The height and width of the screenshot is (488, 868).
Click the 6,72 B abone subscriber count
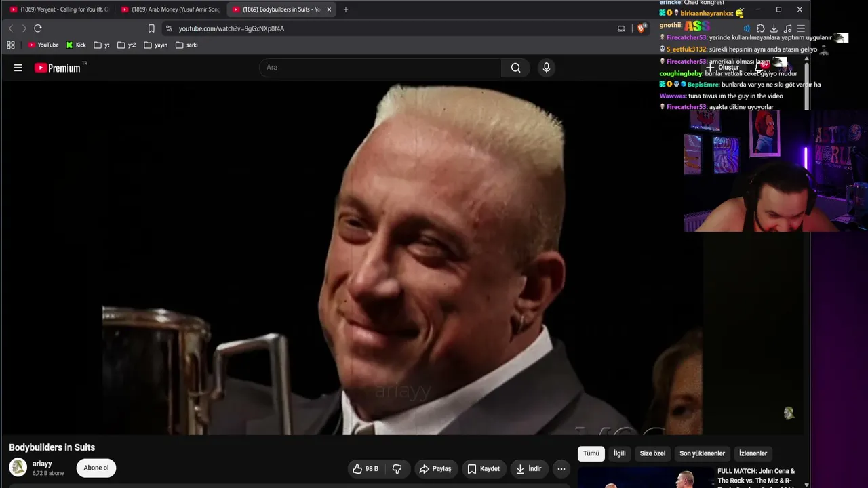(48, 473)
